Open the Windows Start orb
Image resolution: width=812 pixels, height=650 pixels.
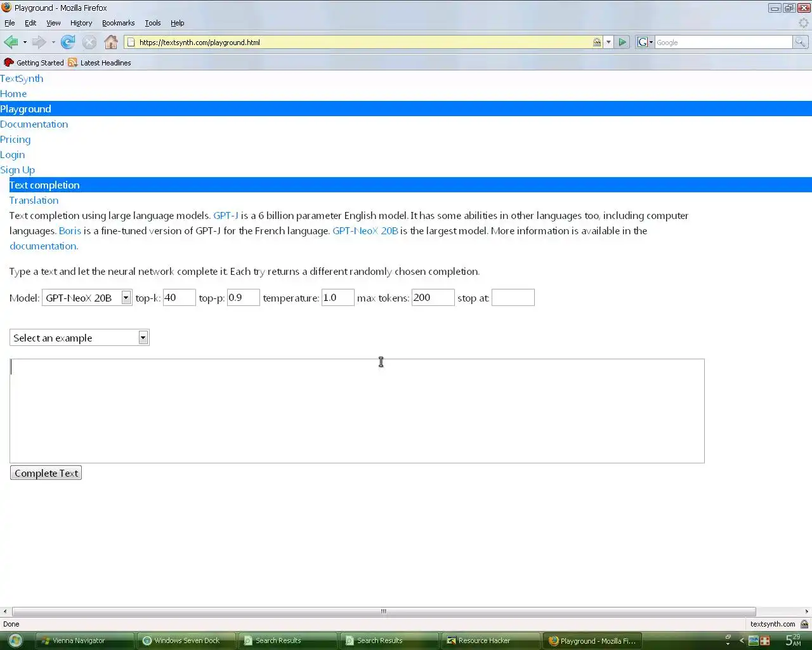16,640
